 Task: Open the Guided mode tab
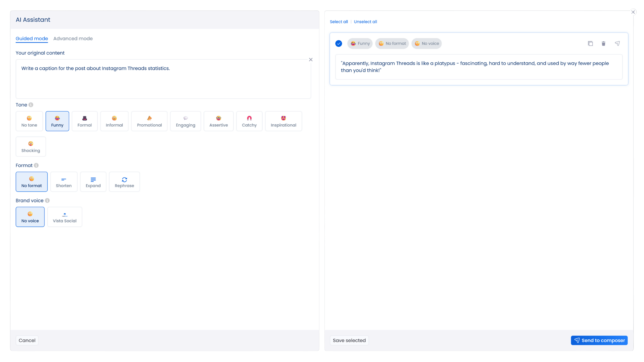[32, 38]
